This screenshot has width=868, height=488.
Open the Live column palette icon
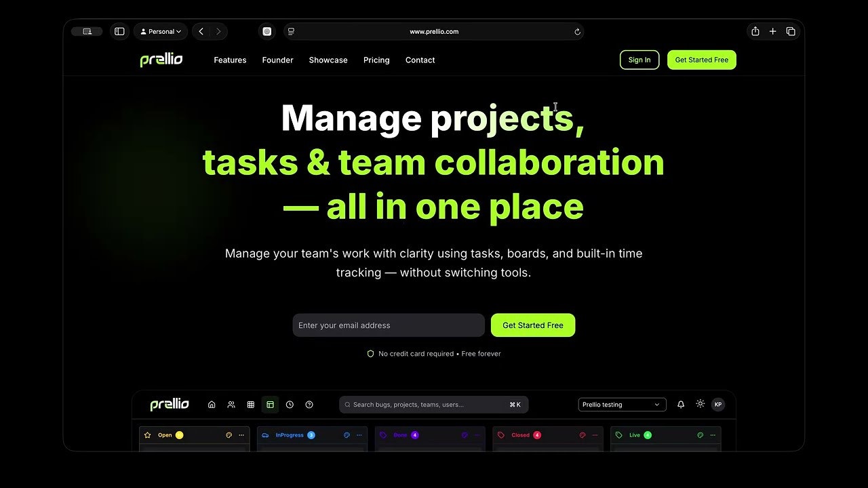(701, 435)
